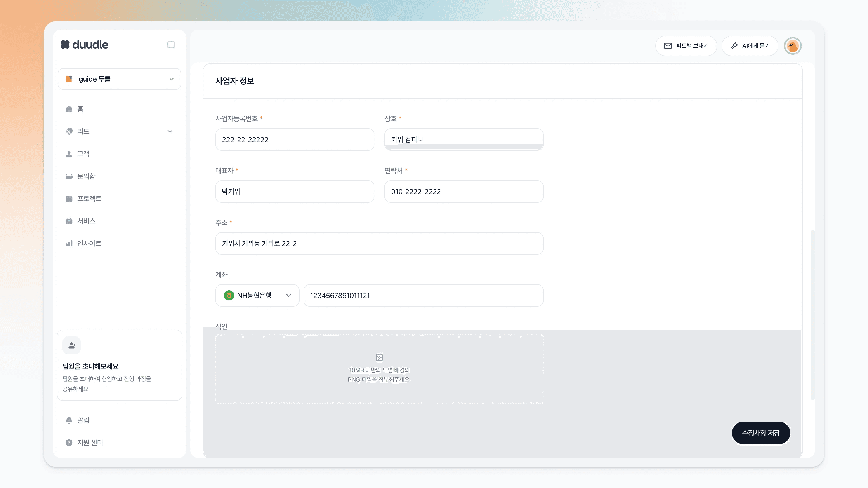
Task: Click the 상호 input field
Action: point(464,139)
